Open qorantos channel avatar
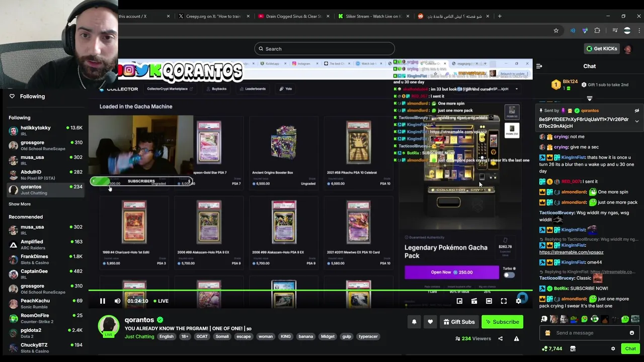This screenshot has width=644, height=362. click(108, 325)
